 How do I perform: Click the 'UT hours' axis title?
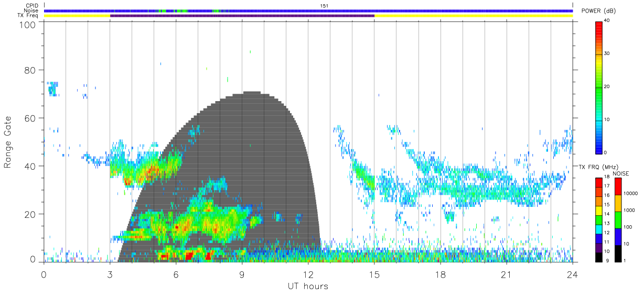[x=308, y=286]
